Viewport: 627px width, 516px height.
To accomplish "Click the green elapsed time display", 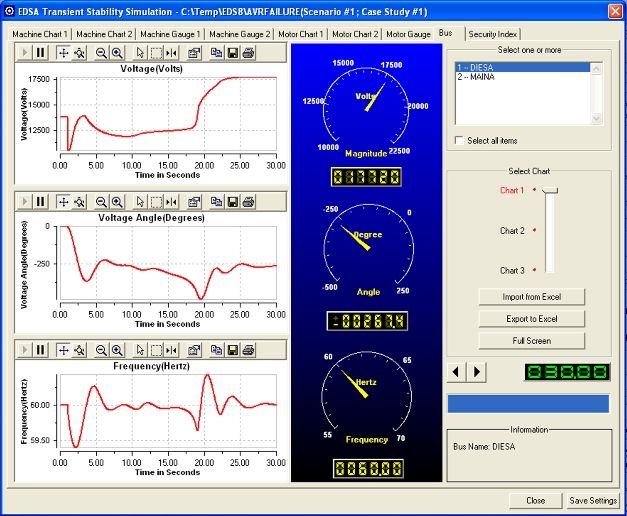I will point(567,372).
